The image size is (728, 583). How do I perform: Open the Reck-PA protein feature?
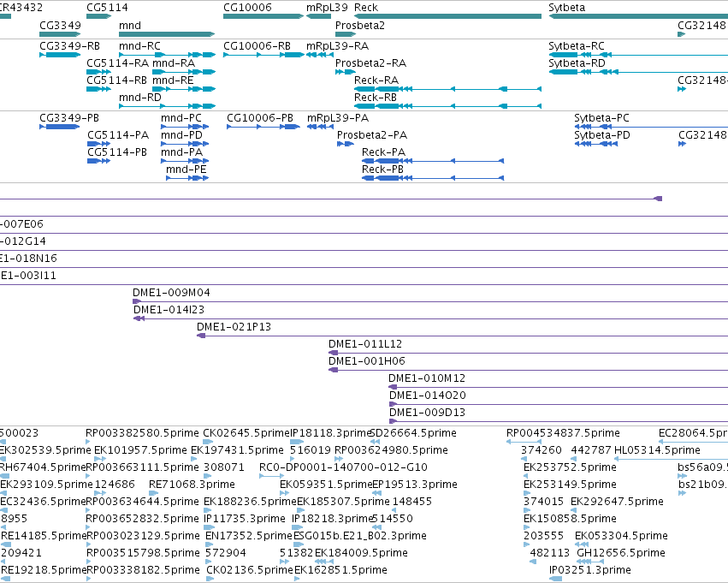[433, 161]
